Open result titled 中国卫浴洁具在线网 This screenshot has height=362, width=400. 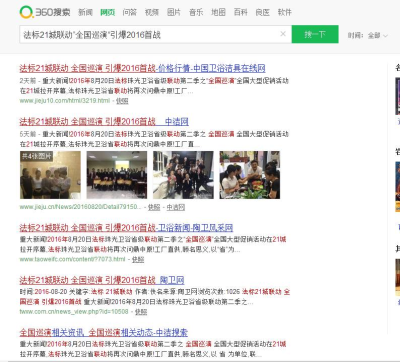point(142,68)
